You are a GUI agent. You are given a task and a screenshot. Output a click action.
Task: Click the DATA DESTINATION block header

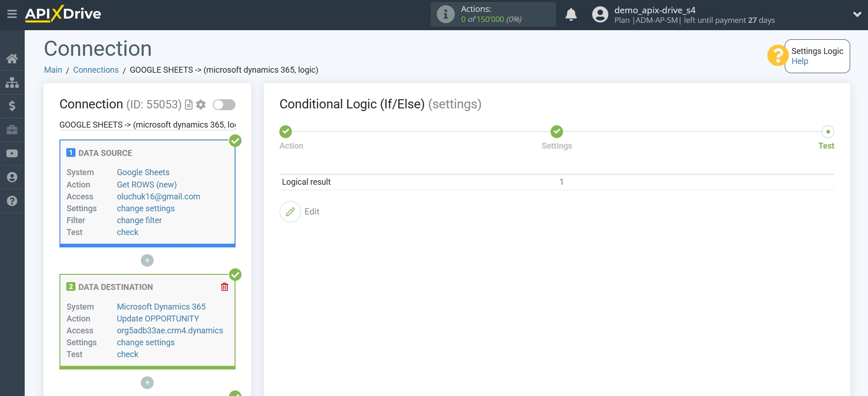click(115, 287)
